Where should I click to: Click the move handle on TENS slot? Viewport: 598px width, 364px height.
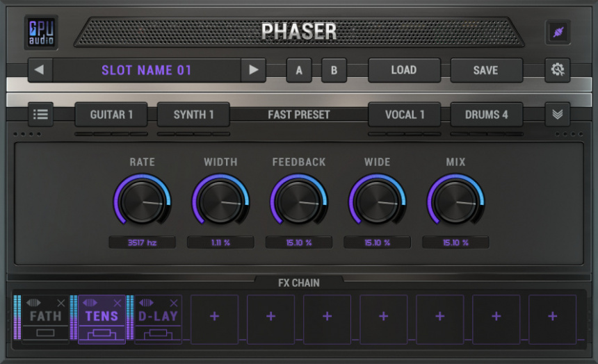click(90, 303)
